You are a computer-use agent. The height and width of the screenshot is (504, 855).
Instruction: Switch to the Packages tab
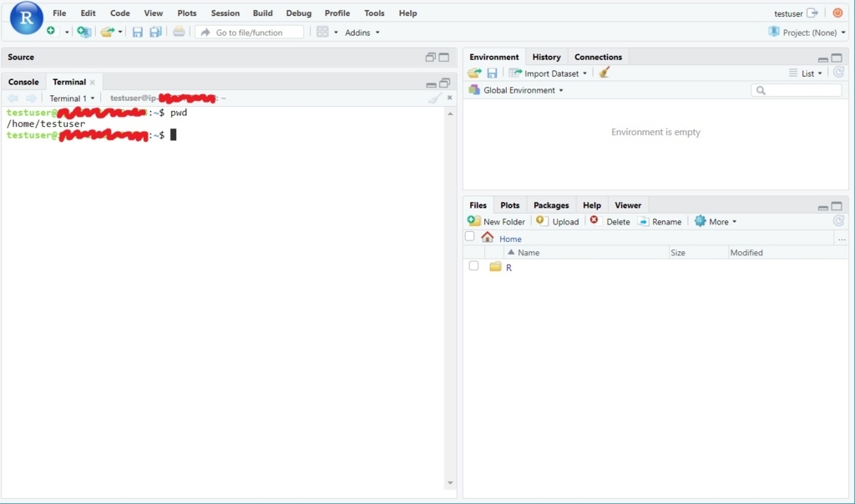(551, 205)
